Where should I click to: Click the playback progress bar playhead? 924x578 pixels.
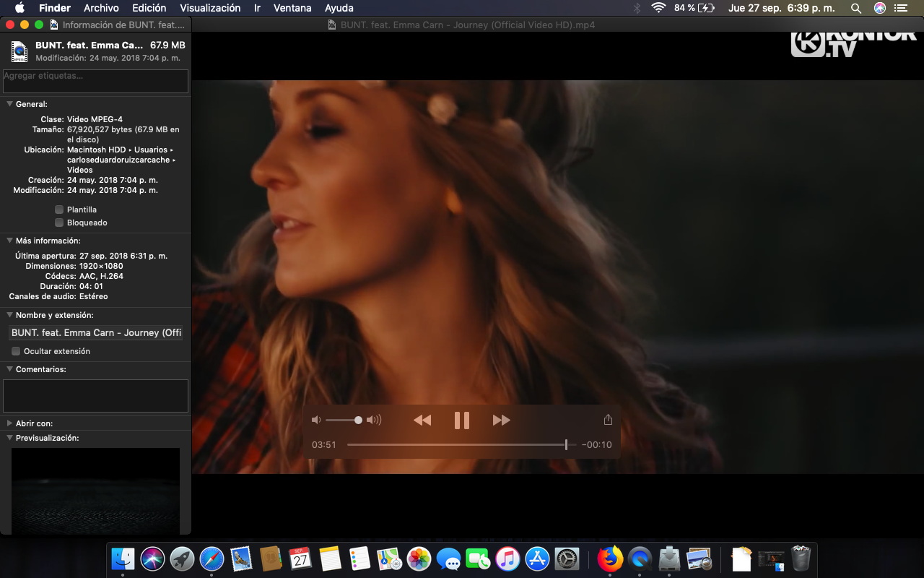coord(566,444)
